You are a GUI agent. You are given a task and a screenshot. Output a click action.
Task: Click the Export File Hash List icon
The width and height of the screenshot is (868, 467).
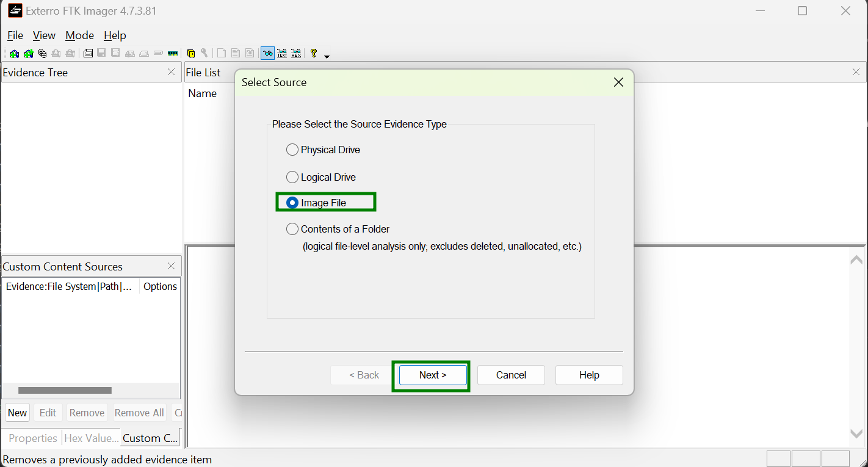point(236,54)
